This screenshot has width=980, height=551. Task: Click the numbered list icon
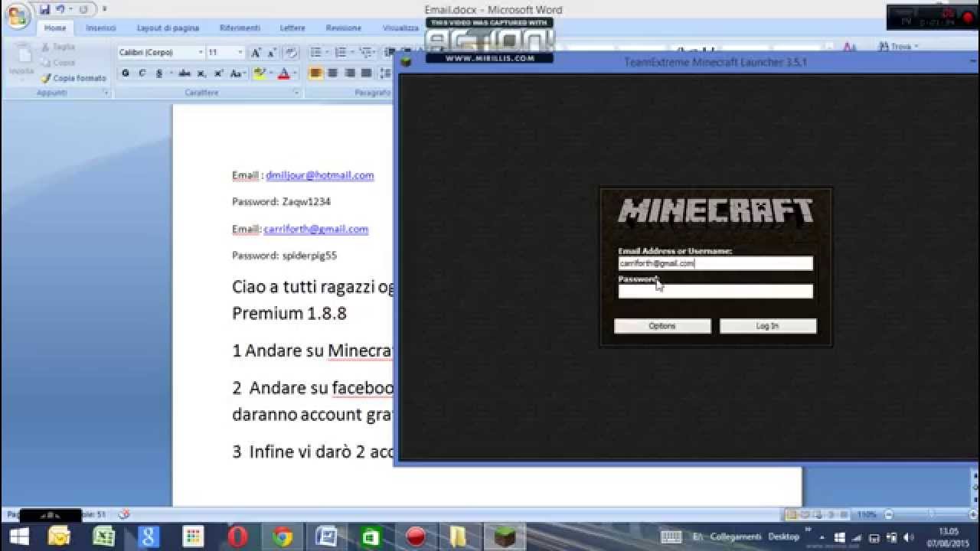click(x=340, y=53)
